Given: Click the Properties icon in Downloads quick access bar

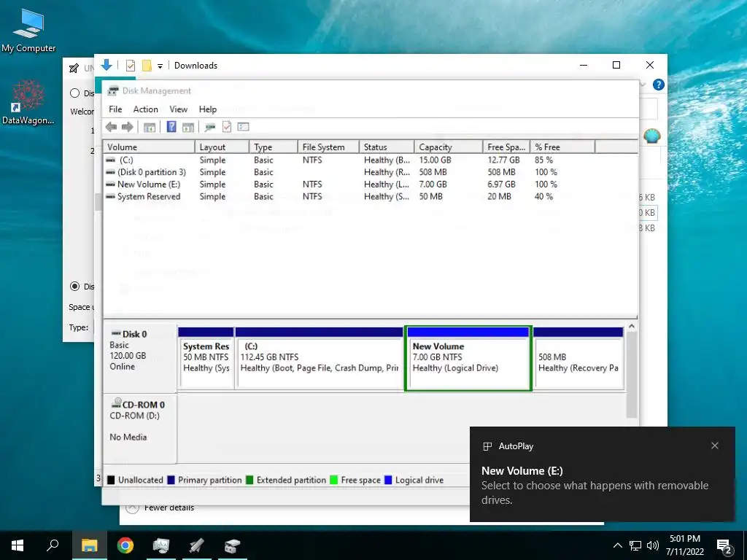Looking at the screenshot, I should tap(130, 66).
